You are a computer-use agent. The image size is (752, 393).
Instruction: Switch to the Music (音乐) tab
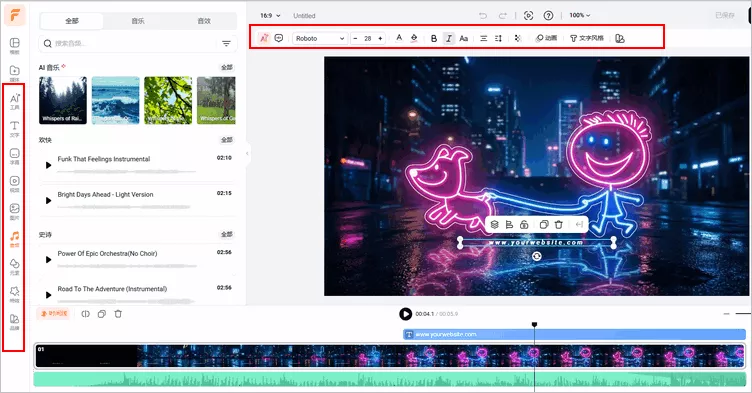click(x=138, y=21)
